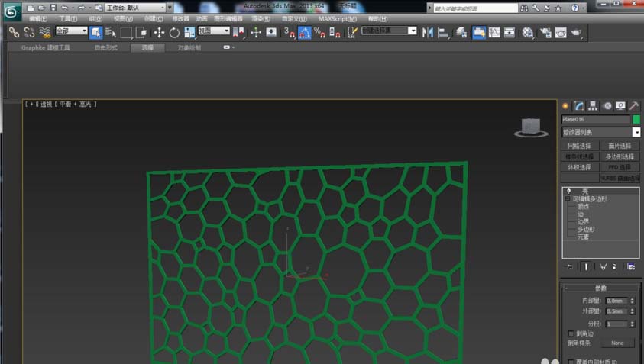This screenshot has height=364, width=644.
Task: Click the 面片选择 modifier button
Action: click(620, 146)
